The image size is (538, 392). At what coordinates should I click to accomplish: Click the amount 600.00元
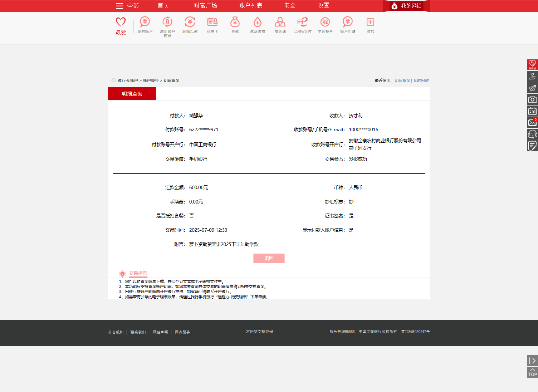[199, 187]
